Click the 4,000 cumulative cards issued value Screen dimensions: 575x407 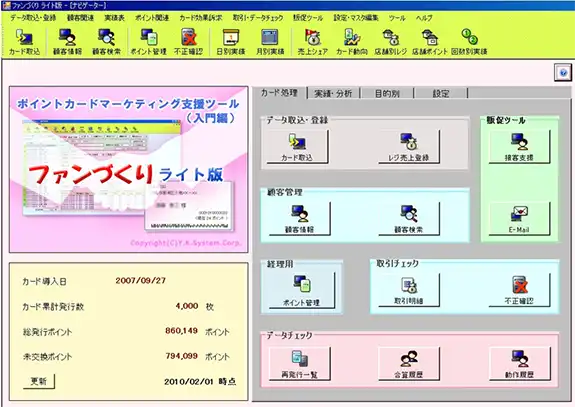[x=187, y=306]
